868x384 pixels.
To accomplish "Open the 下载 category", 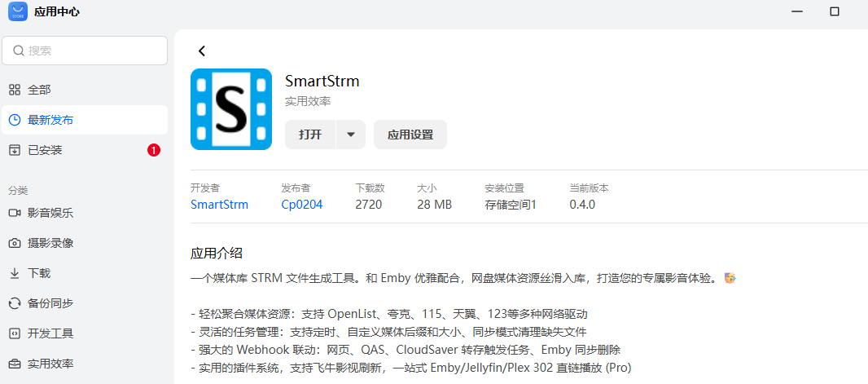I will click(85, 273).
